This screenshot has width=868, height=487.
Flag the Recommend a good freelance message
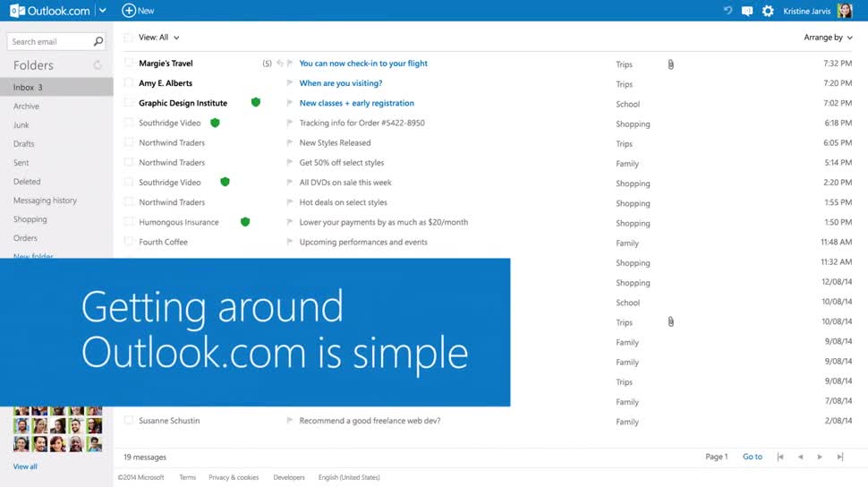[290, 421]
